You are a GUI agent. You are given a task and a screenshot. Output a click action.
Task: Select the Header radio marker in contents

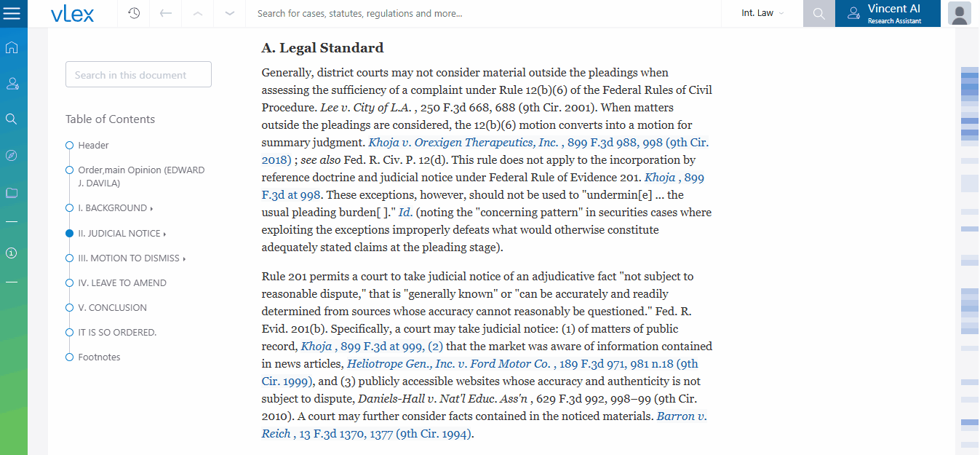pyautogui.click(x=70, y=146)
